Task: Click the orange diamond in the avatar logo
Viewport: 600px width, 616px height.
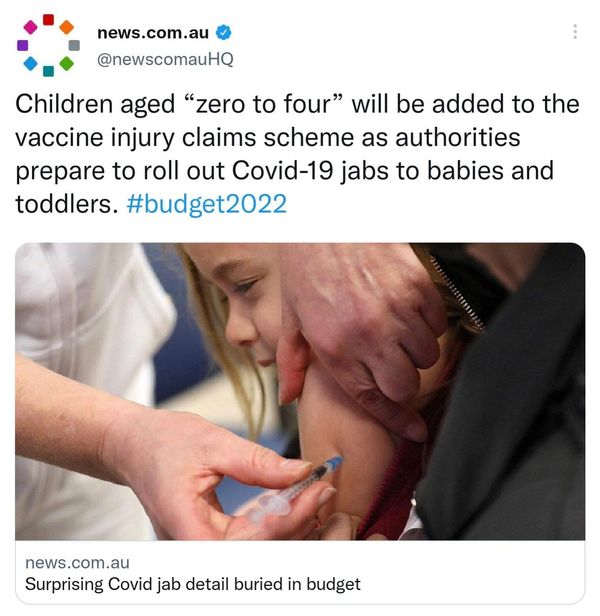Action: tap(67, 27)
